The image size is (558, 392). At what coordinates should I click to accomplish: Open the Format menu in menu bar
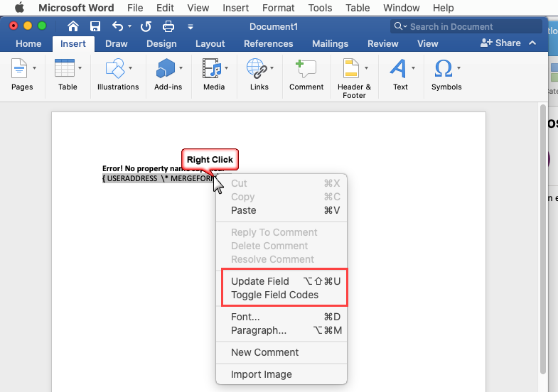(x=278, y=8)
